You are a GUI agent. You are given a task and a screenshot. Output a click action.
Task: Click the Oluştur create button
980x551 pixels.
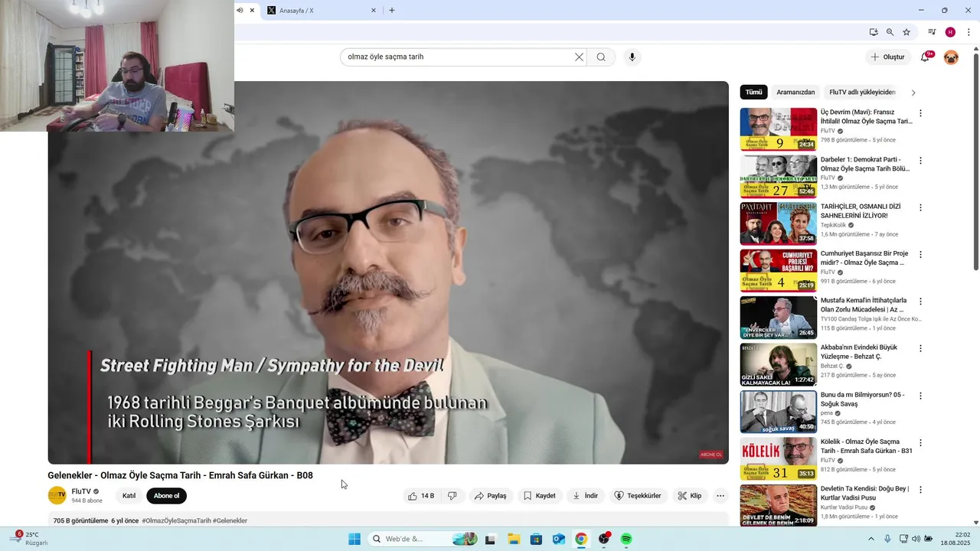[888, 57]
